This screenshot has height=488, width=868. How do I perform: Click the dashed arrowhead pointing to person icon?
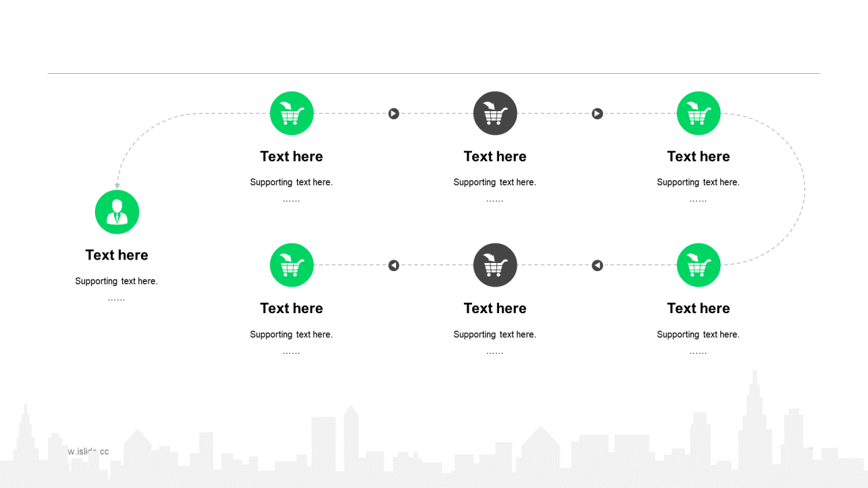(x=117, y=185)
